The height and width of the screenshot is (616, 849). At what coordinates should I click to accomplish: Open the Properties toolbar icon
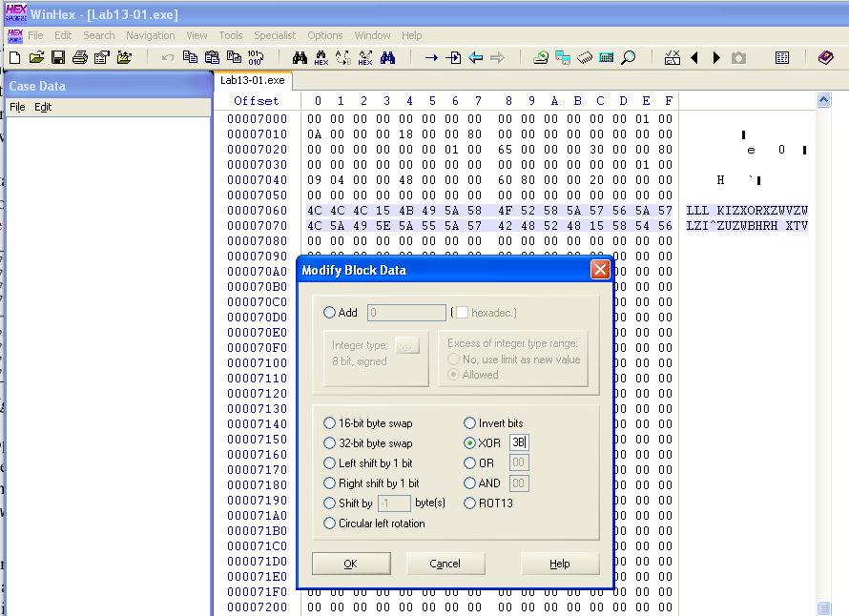coord(102,57)
